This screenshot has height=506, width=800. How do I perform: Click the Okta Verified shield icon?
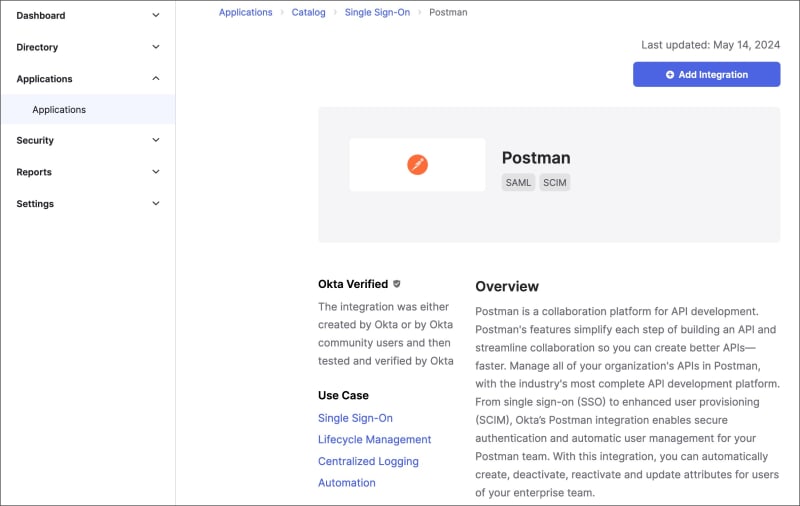(x=397, y=284)
